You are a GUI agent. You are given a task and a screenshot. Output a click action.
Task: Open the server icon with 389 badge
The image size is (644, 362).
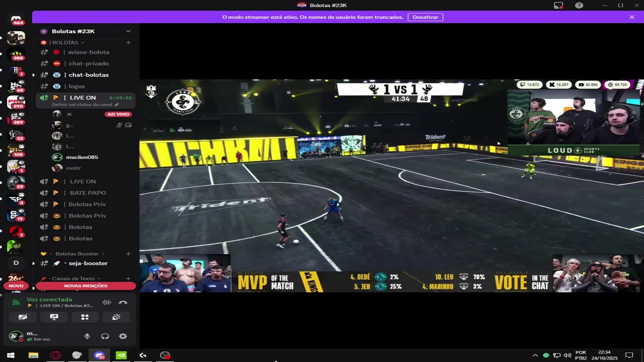pyautogui.click(x=16, y=119)
